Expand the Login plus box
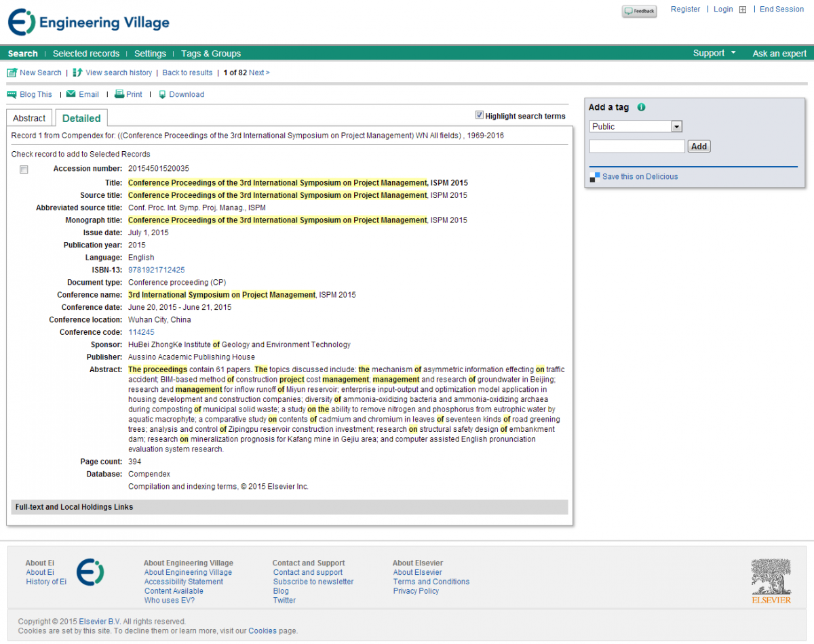Image resolution: width=814 pixels, height=644 pixels. point(742,9)
